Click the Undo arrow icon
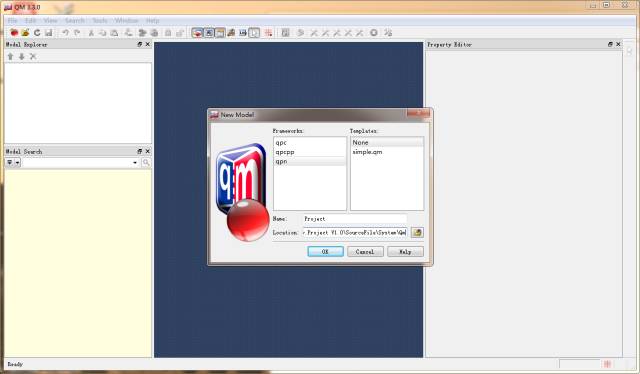The width and height of the screenshot is (640, 374). click(65, 33)
